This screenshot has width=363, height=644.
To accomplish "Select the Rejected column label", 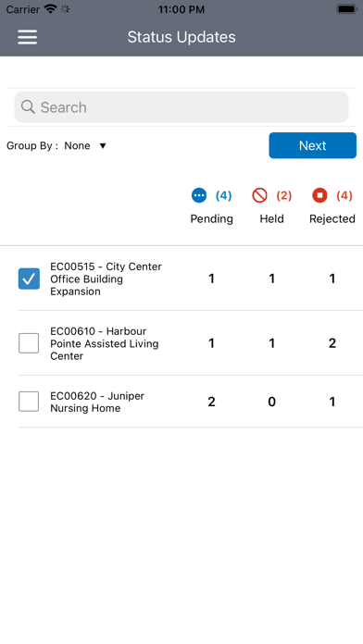I will click(332, 219).
